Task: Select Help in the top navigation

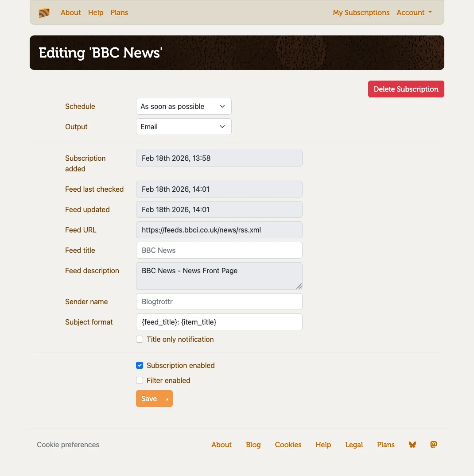Action: [x=96, y=12]
